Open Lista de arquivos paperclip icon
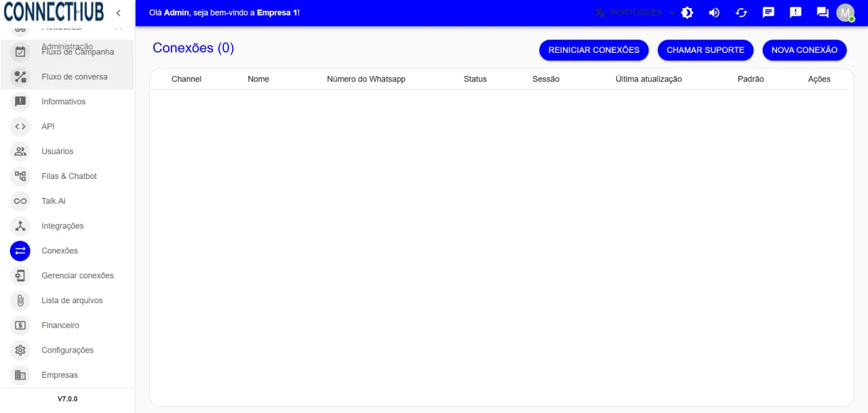 pos(20,300)
